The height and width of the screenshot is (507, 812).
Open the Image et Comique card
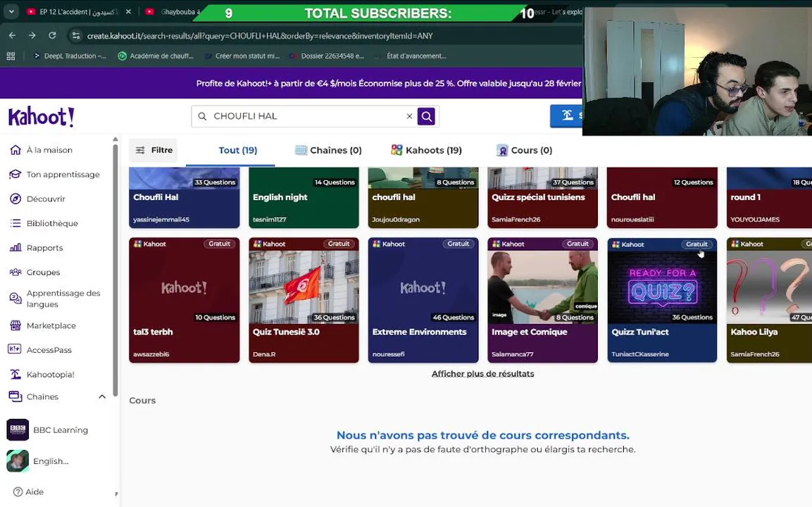coord(543,301)
